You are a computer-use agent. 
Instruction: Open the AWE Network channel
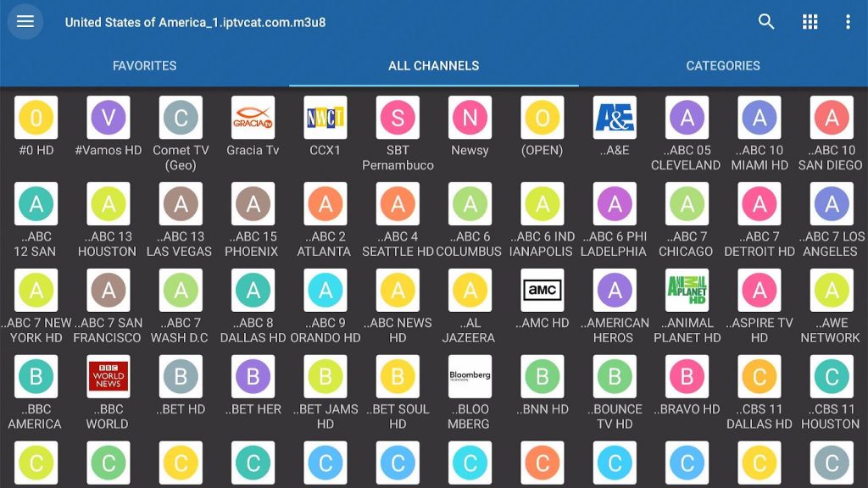coord(832,291)
